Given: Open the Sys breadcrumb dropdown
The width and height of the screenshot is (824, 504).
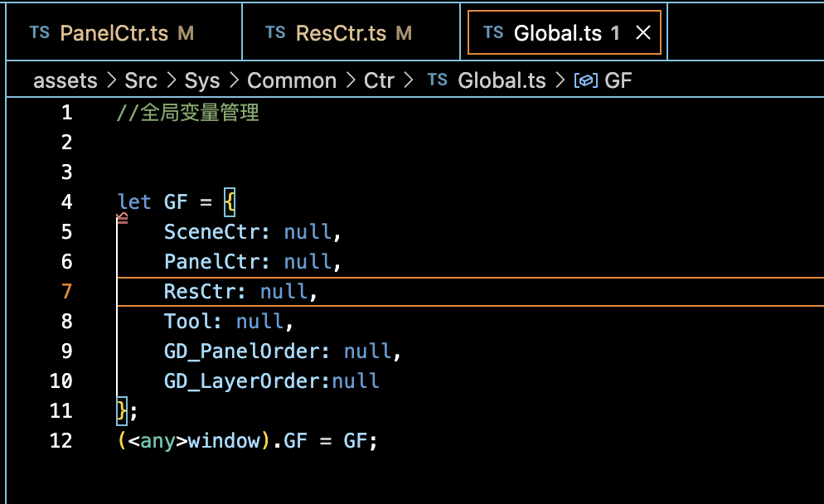Looking at the screenshot, I should (x=202, y=80).
